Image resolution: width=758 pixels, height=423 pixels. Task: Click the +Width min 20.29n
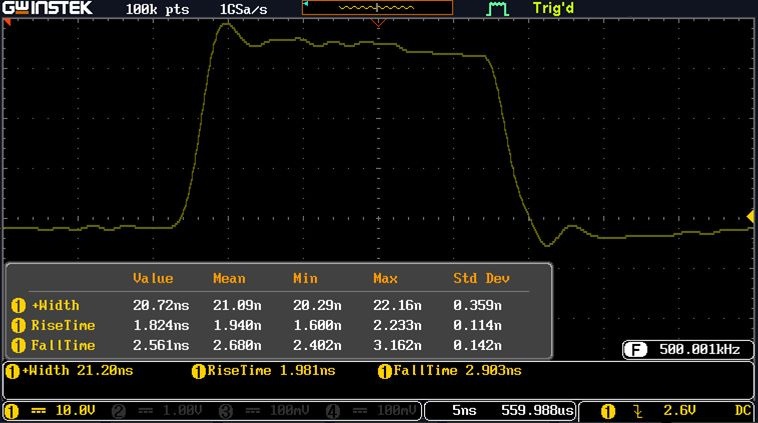(x=317, y=306)
